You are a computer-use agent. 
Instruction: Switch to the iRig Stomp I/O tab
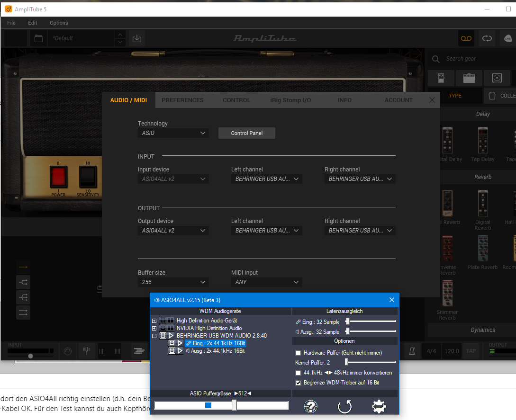[x=290, y=100]
